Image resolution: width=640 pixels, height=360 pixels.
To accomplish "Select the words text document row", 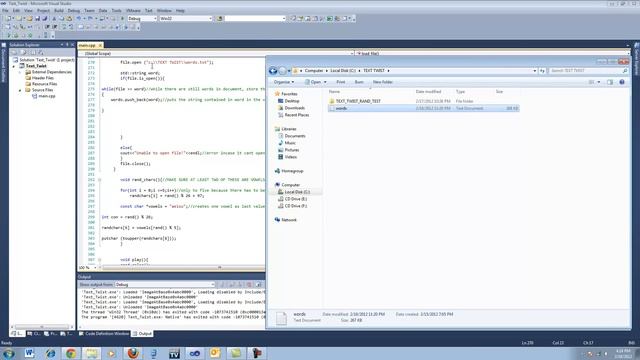I will [423, 108].
